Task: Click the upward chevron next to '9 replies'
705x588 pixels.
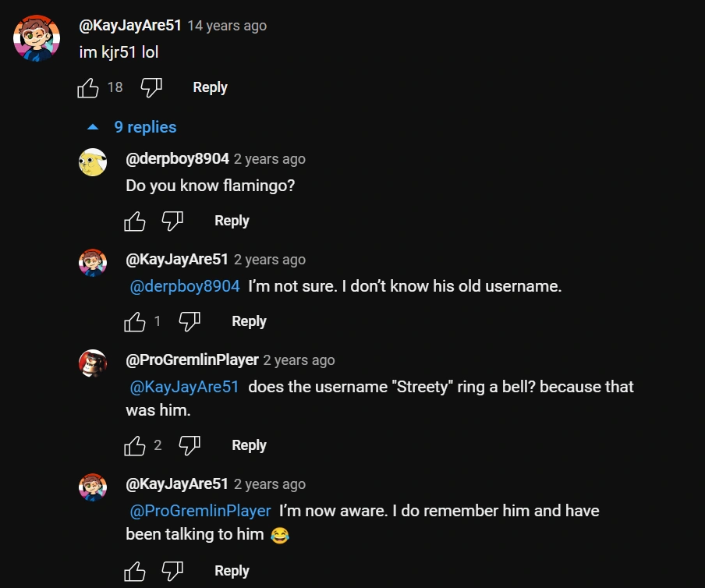Action: click(x=94, y=126)
